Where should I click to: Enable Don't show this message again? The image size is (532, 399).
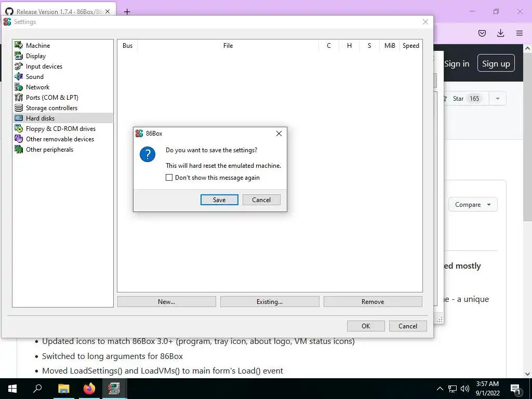click(169, 178)
